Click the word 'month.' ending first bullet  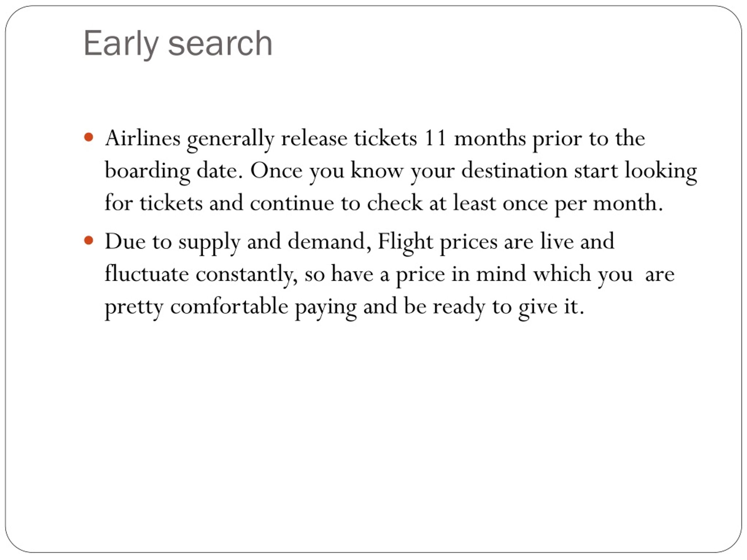click(x=628, y=203)
